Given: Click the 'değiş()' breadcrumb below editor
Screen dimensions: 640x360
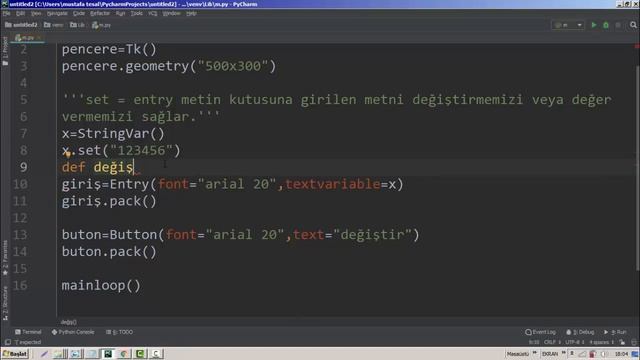Looking at the screenshot, I should point(69,322).
